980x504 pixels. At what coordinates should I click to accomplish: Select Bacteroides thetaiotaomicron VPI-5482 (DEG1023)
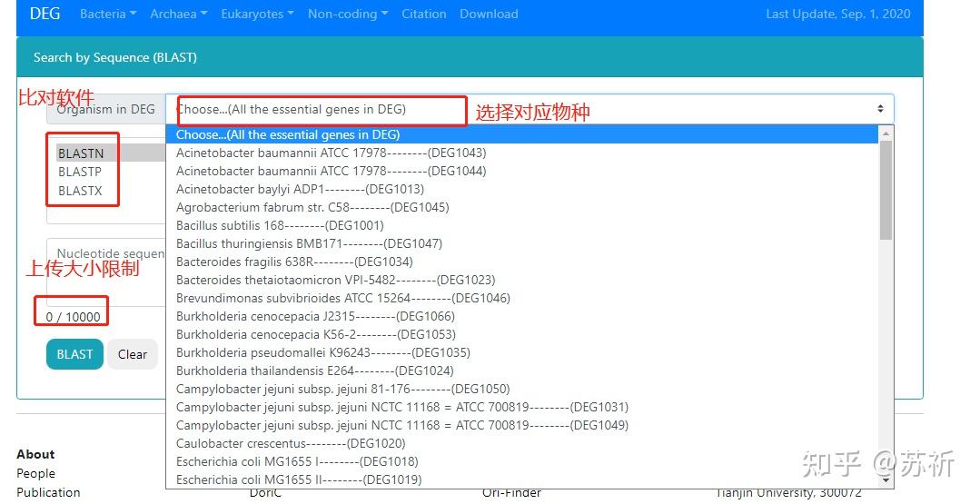pos(522,279)
